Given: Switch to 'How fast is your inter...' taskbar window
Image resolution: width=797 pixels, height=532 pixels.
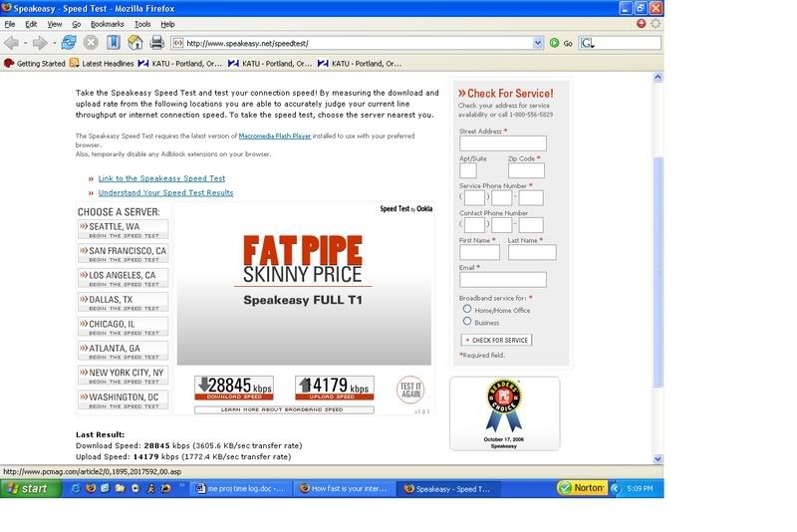Looking at the screenshot, I should coord(345,489).
